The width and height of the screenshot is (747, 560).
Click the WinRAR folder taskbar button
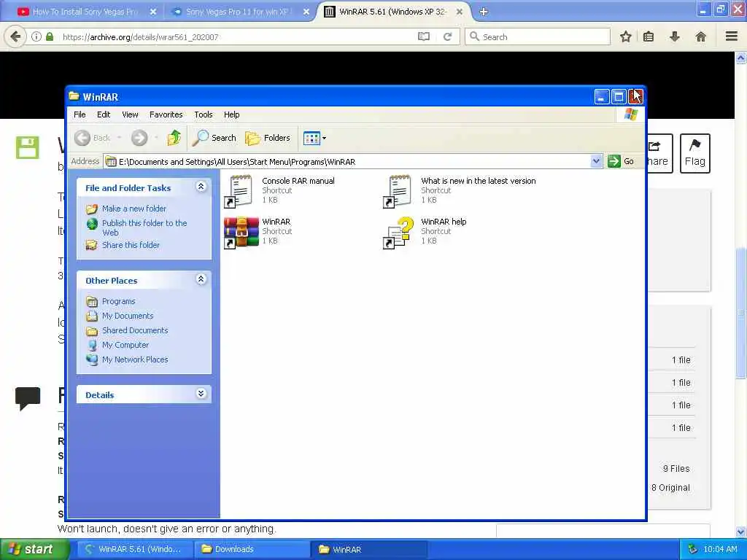tap(369, 550)
